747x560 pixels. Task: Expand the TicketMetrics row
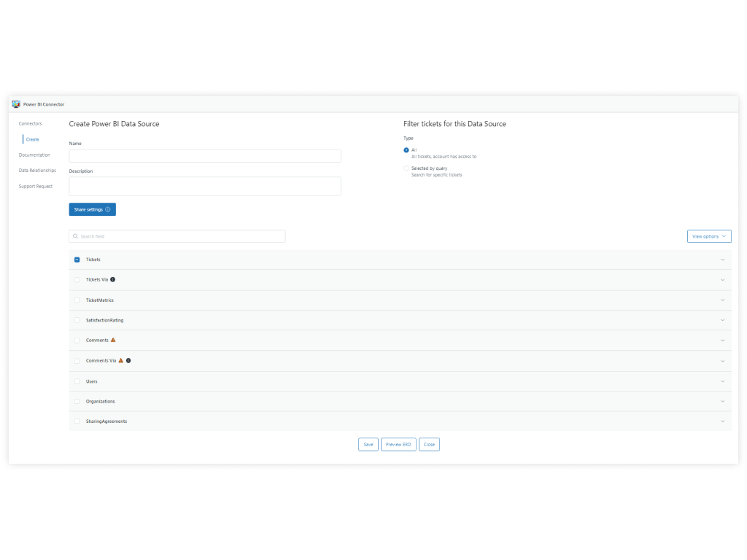point(722,300)
